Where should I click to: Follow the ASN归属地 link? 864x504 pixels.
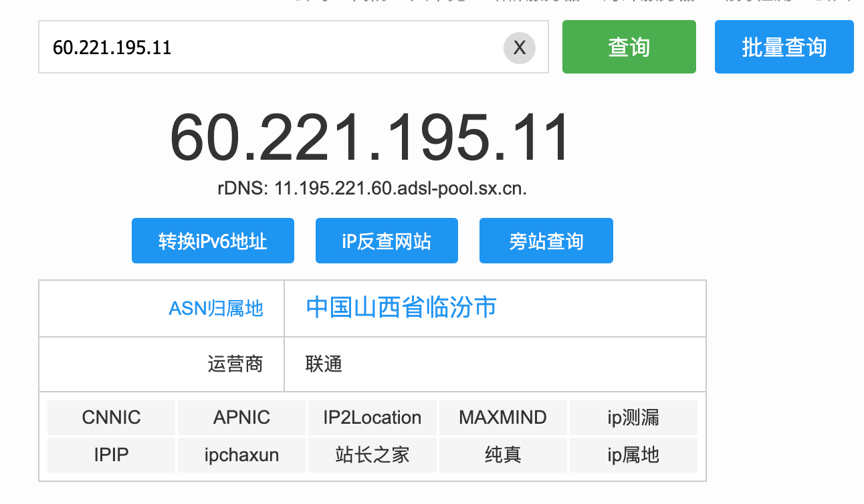(216, 309)
